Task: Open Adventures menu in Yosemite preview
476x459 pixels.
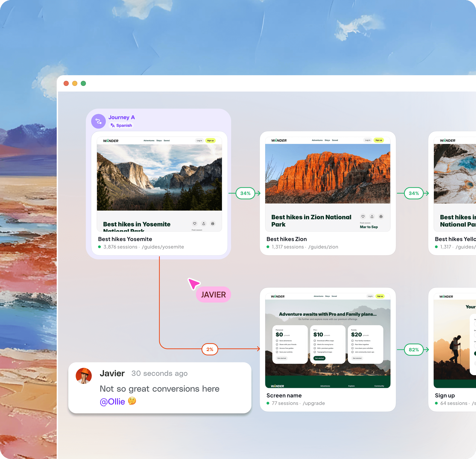Action: (149, 141)
